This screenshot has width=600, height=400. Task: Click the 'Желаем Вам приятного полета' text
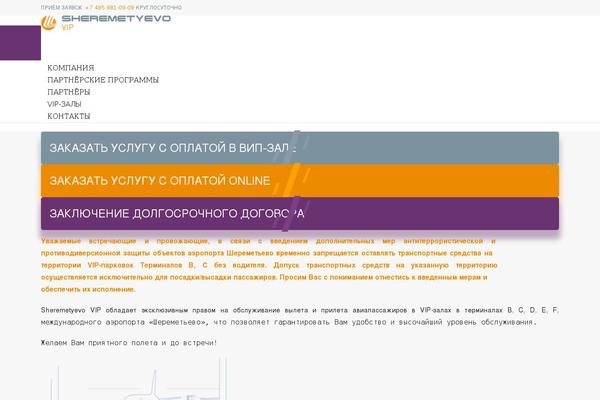(x=129, y=343)
